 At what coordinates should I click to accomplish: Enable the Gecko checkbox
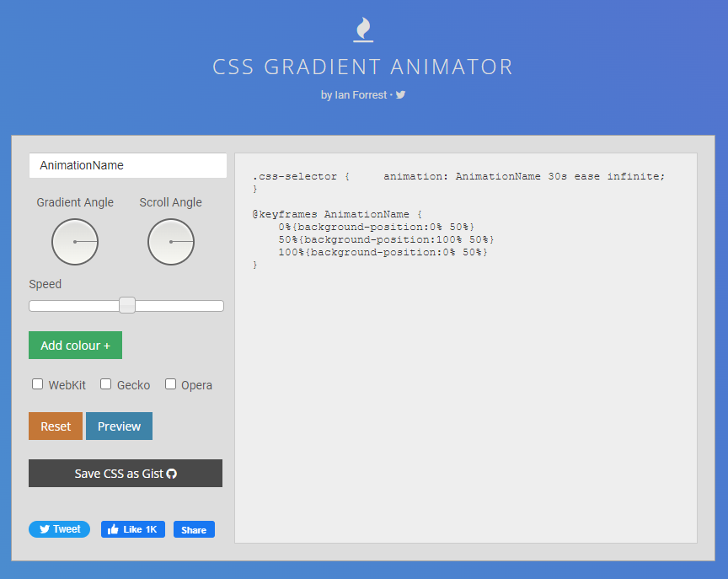pos(106,384)
